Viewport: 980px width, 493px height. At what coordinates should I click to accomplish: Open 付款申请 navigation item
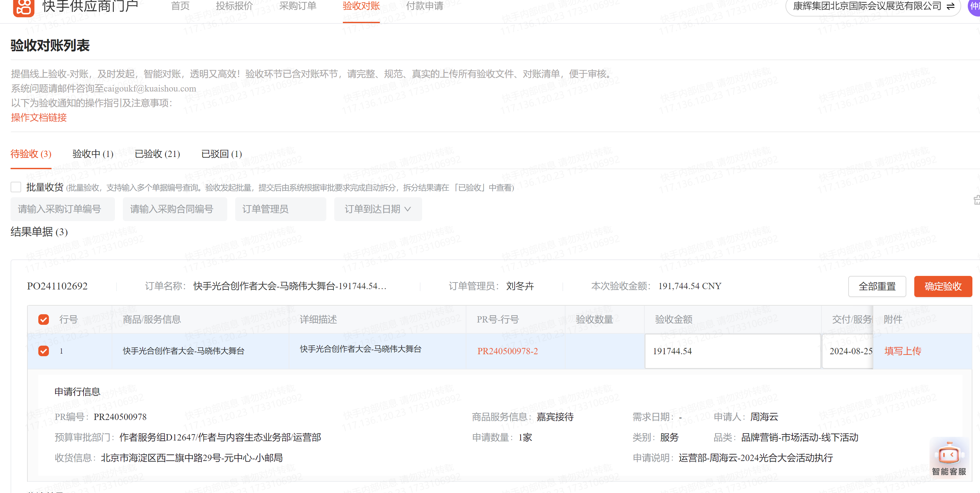click(x=424, y=6)
